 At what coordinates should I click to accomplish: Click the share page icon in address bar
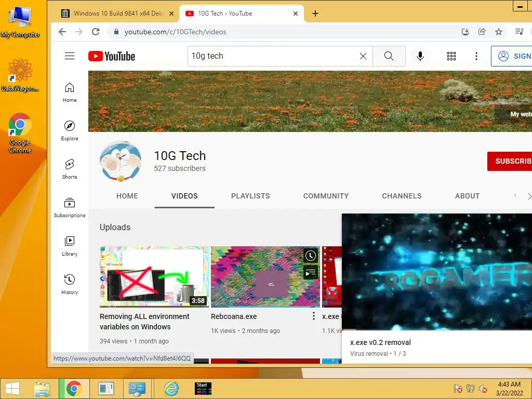tap(482, 32)
